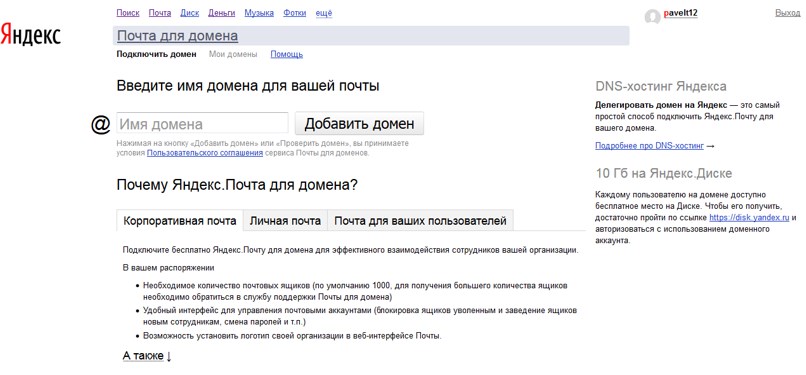
Task: Expand the ещё services menu
Action: pyautogui.click(x=323, y=13)
